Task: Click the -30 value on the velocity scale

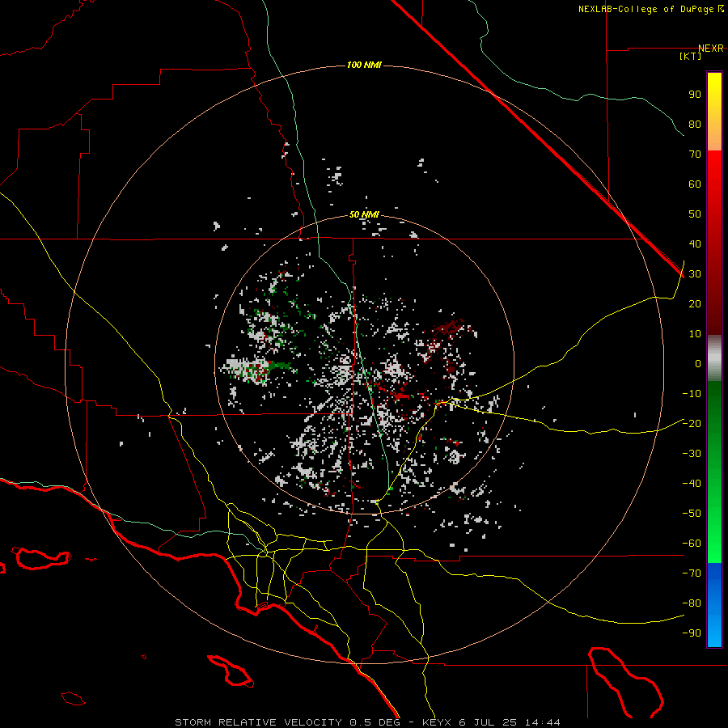Action: [692, 454]
